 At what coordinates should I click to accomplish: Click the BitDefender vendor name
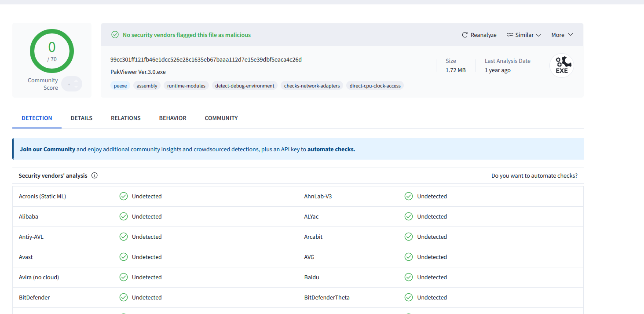click(34, 297)
